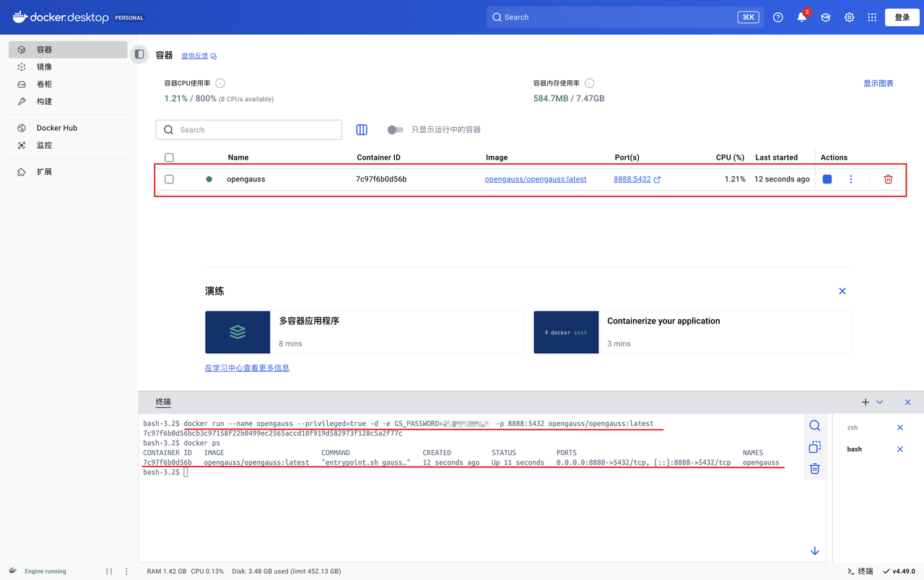Image resolution: width=924 pixels, height=580 pixels.
Task: Delete the opengauss container
Action: 889,179
